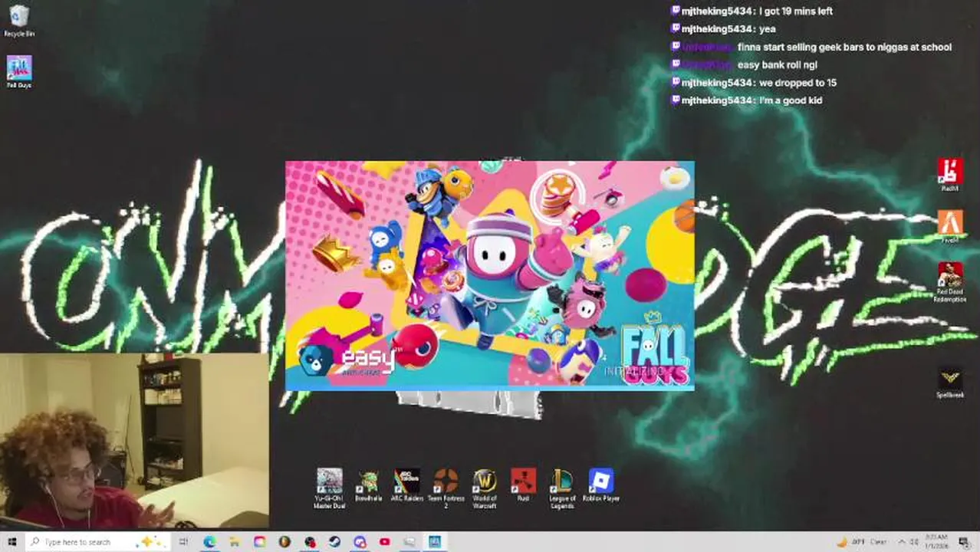This screenshot has width=980, height=552.
Task: Select the League of Legends shortcut
Action: [x=562, y=488]
